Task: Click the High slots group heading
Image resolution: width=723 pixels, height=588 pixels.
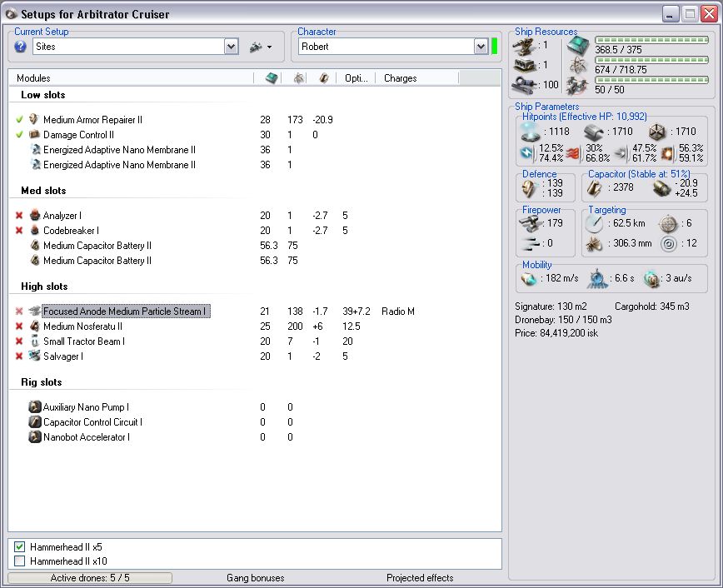Action: pyautogui.click(x=44, y=287)
